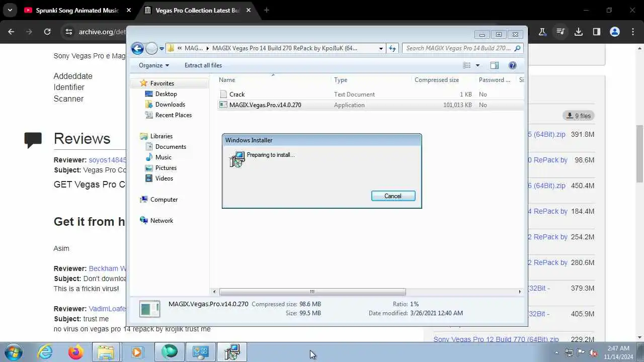Open the Organize menu
Viewport: 644px width, 362px height.
point(153,65)
